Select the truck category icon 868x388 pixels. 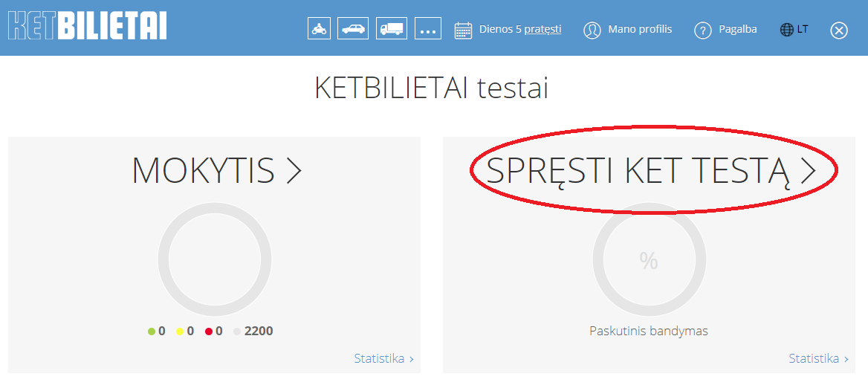pos(391,29)
